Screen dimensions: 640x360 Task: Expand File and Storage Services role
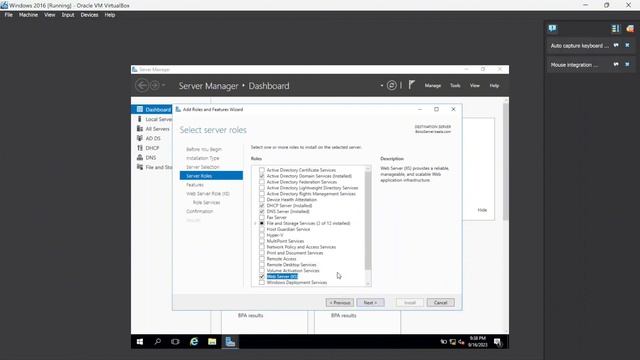coord(255,223)
